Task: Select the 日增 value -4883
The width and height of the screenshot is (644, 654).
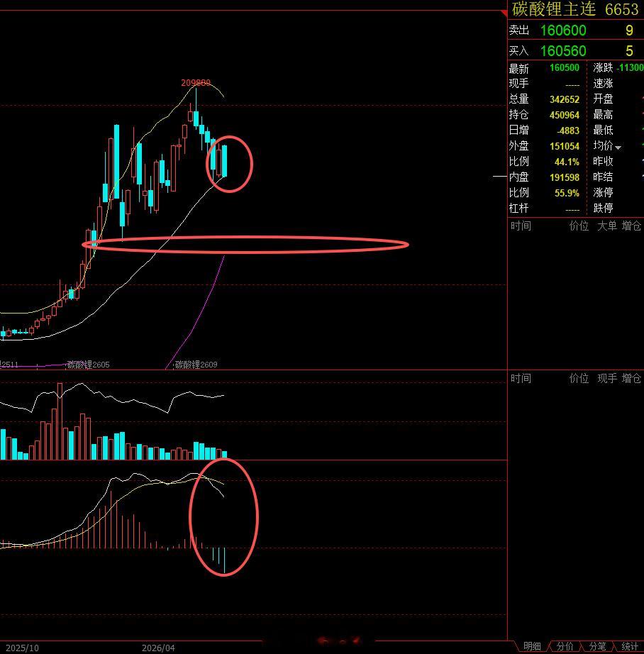Action: coord(567,131)
